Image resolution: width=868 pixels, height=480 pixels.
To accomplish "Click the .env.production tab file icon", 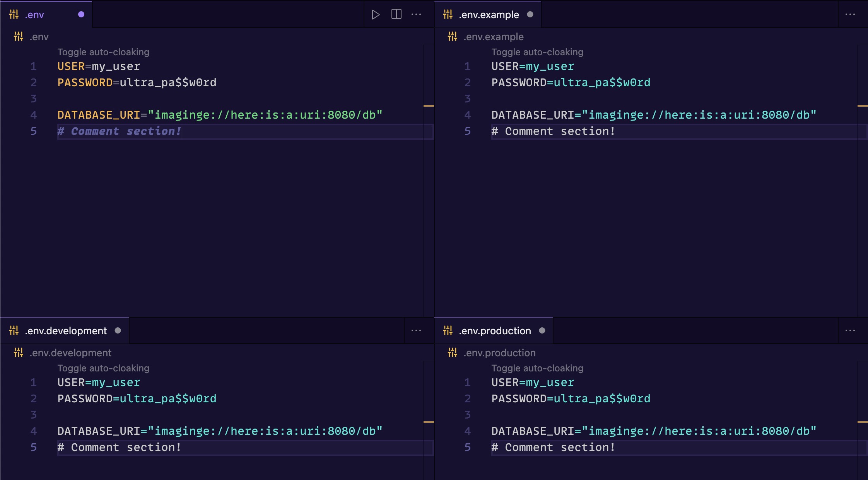I will tap(448, 331).
